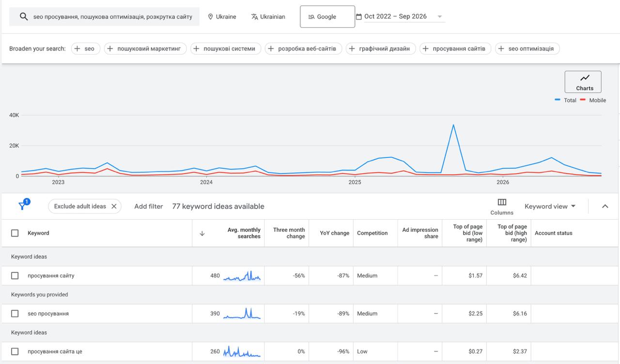Open the Keyword view dropdown
This screenshot has width=620, height=364.
coord(550,206)
